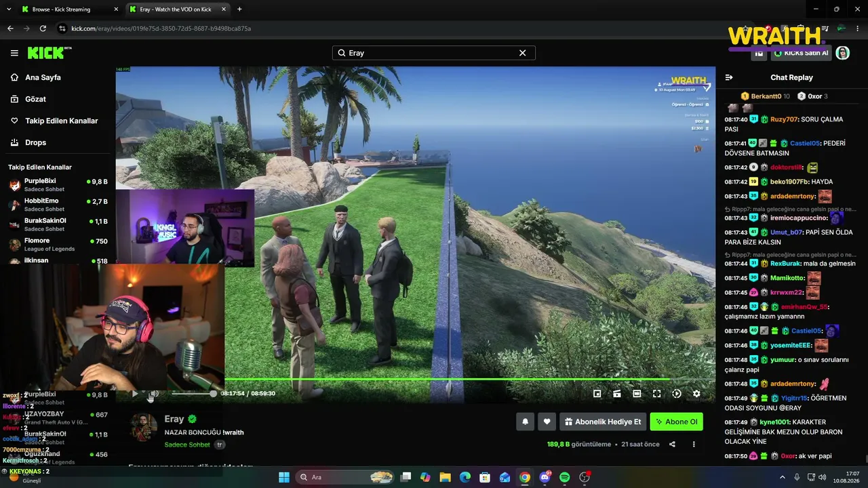868x488 pixels.
Task: Open video player settings gear
Action: point(696,393)
